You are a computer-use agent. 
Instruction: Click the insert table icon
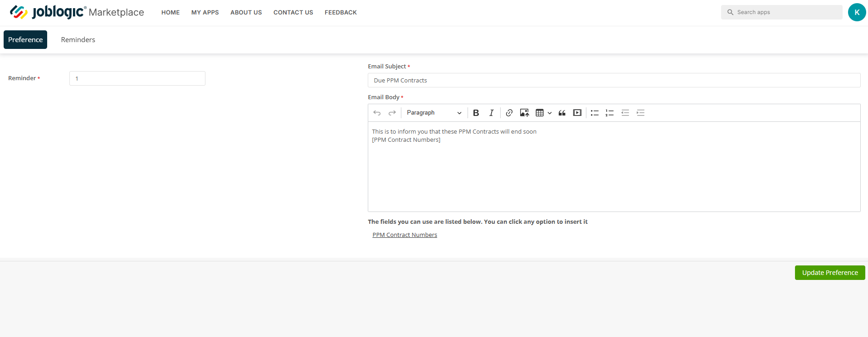coord(540,113)
